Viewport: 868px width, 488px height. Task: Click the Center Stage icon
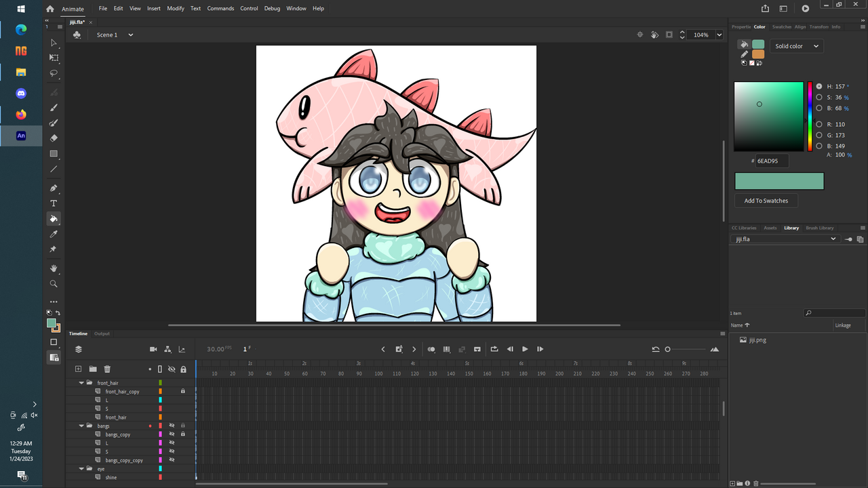click(x=640, y=35)
